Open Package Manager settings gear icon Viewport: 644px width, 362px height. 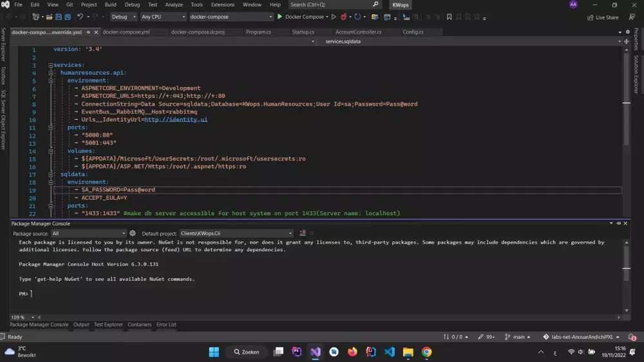[x=133, y=233]
